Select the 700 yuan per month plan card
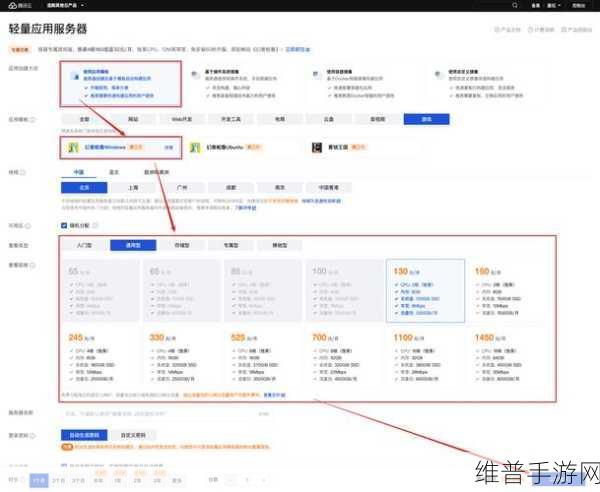The image size is (600, 492). (344, 357)
